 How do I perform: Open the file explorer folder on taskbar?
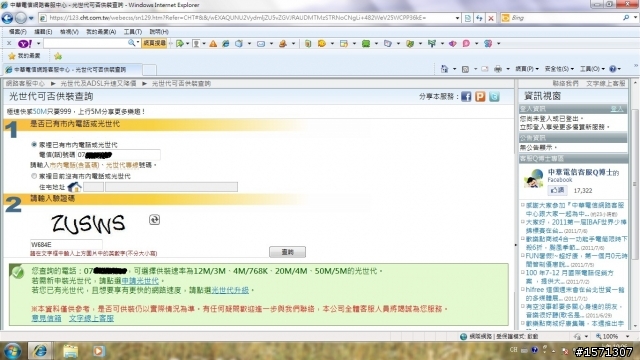click(70, 351)
